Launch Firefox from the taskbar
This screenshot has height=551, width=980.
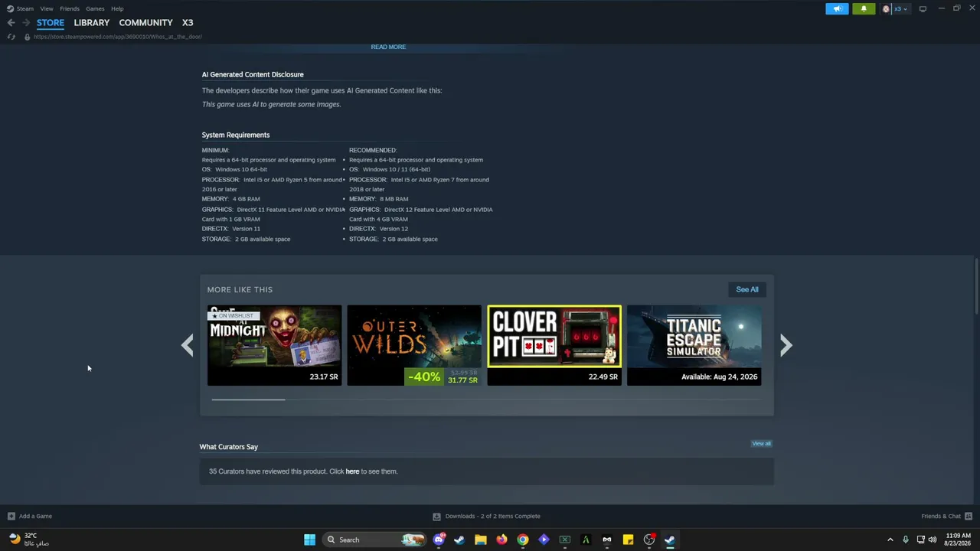click(501, 540)
